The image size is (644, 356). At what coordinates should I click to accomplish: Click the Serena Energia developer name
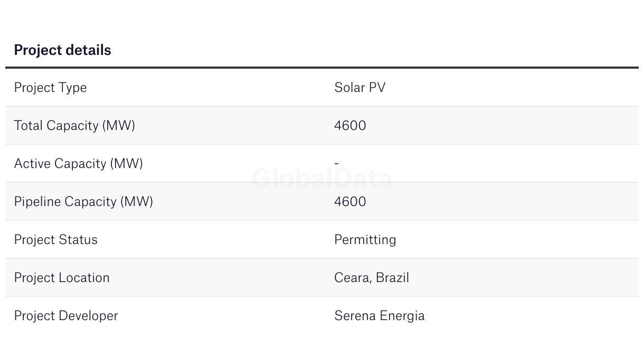(380, 316)
